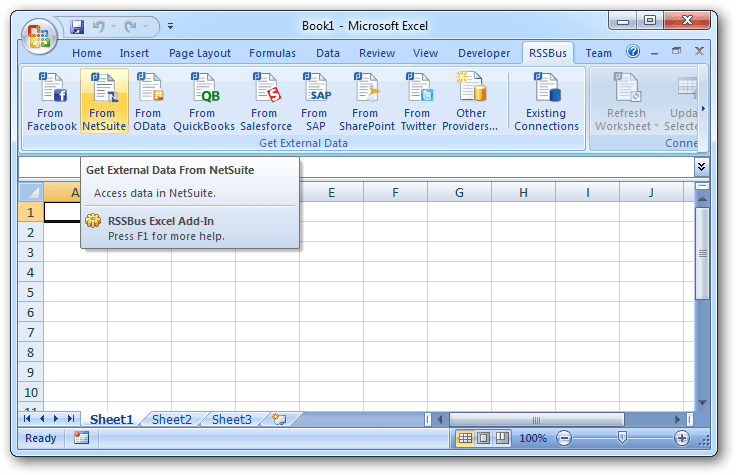Screen dimensions: 736x475
Task: Open the Review tab
Action: click(377, 54)
